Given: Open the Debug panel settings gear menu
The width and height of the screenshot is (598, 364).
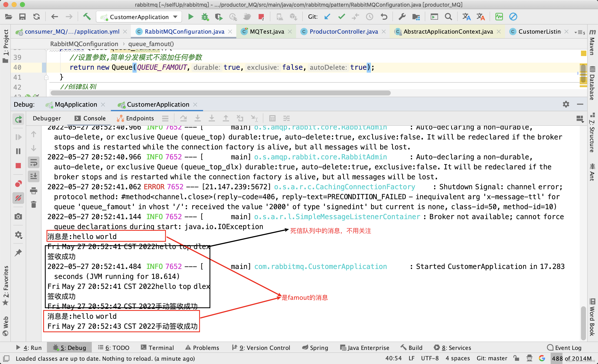Looking at the screenshot, I should (x=566, y=105).
